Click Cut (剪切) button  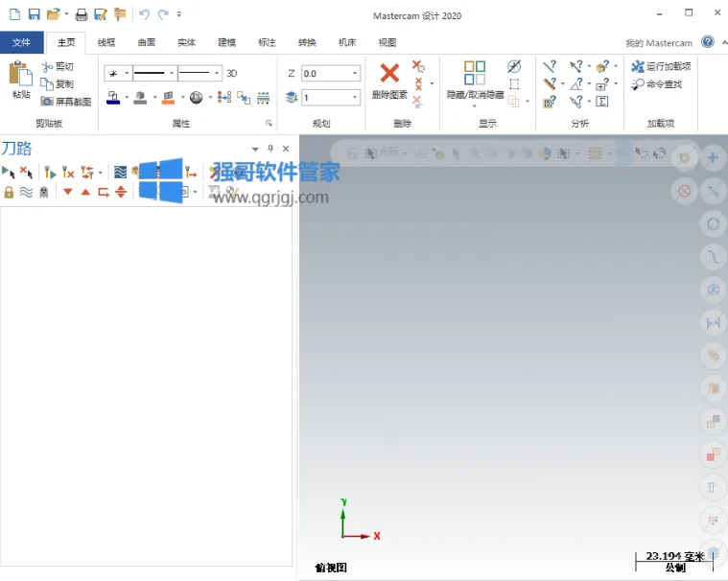(58, 66)
